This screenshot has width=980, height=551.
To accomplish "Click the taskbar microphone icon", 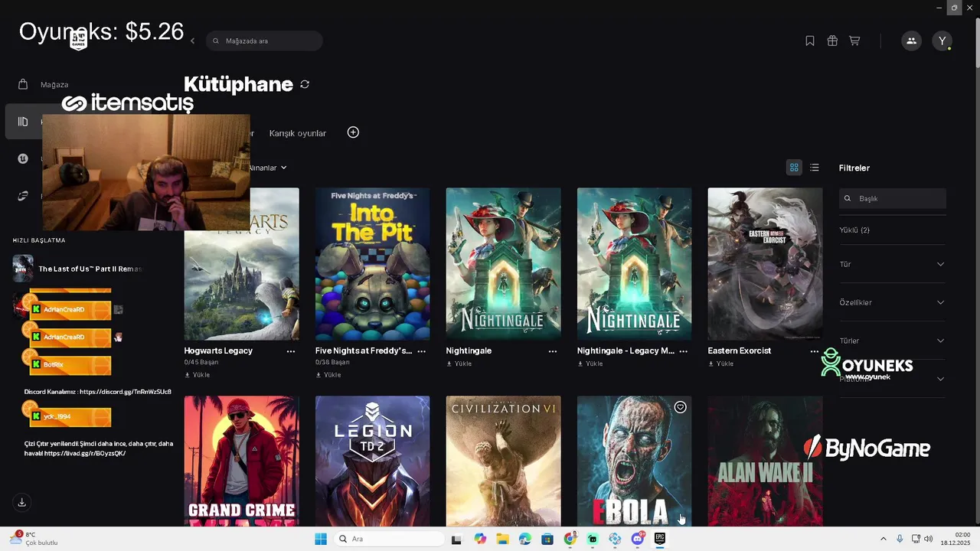I will [900, 539].
